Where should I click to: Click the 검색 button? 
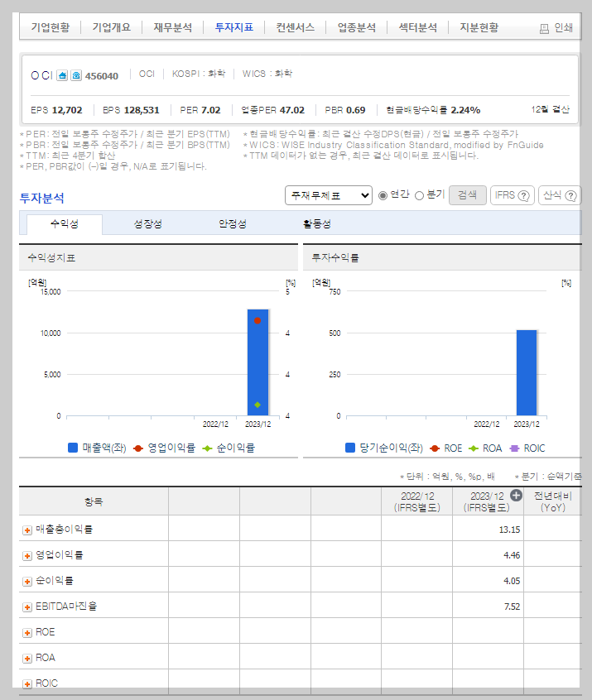click(467, 195)
